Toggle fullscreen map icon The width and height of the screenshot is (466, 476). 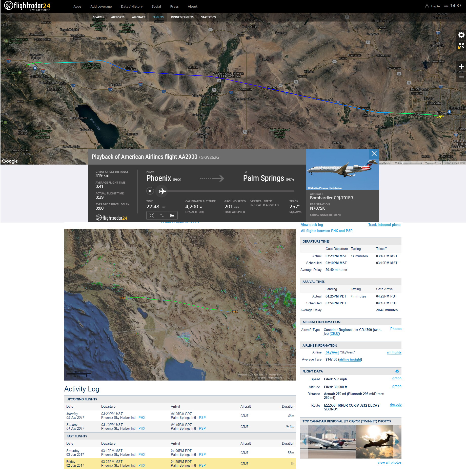pyautogui.click(x=461, y=46)
